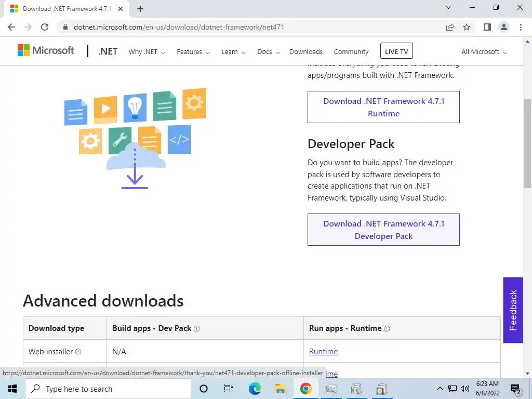Open the browser side panel
Screen dimensions: 532x399
click(487, 27)
